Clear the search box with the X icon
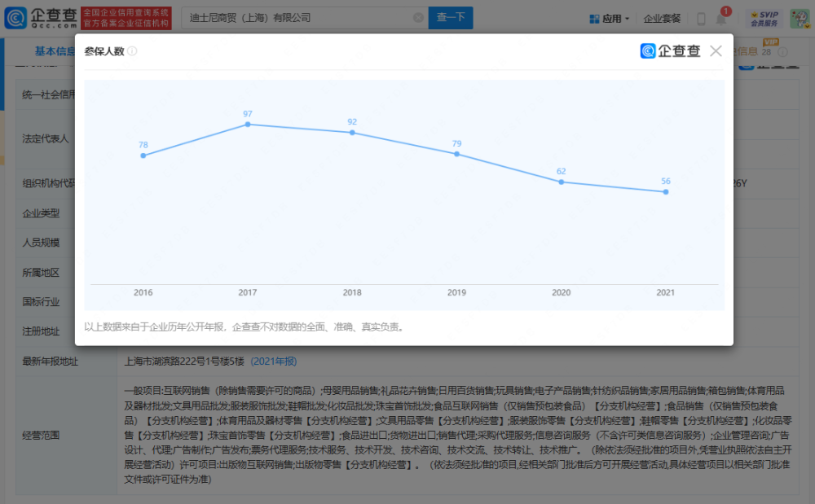 [418, 18]
